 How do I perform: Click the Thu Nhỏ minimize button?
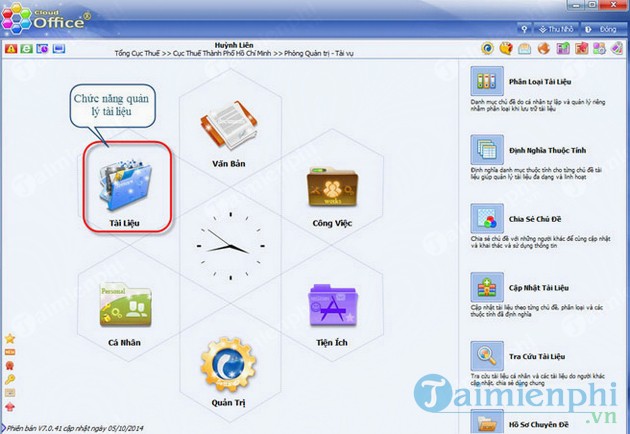coord(556,29)
